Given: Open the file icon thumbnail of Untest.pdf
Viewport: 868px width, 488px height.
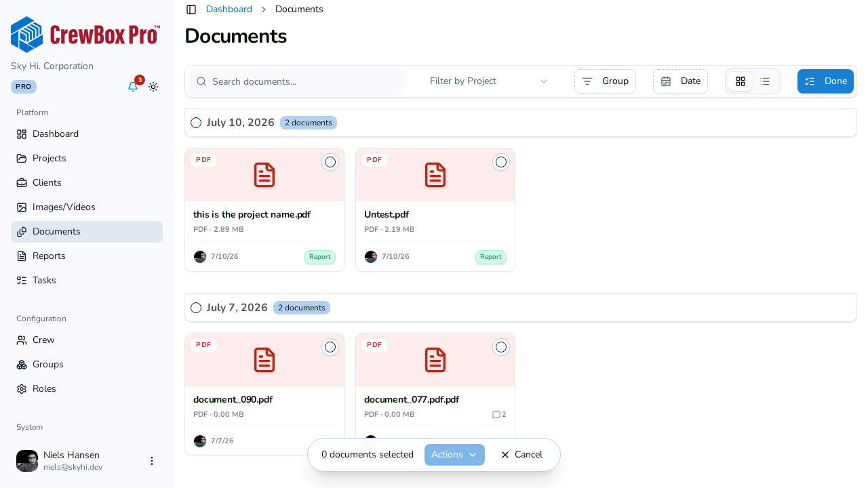Looking at the screenshot, I should click(x=435, y=175).
